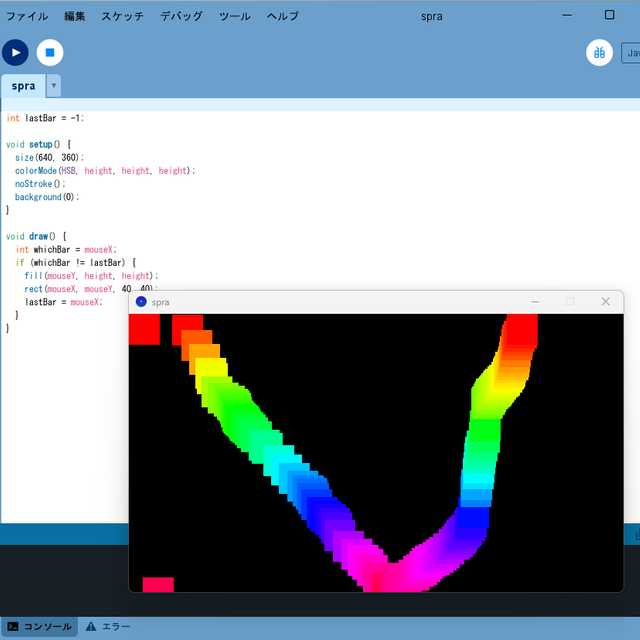The height and width of the screenshot is (640, 640).
Task: Switch to the エラー panel
Action: (108, 626)
